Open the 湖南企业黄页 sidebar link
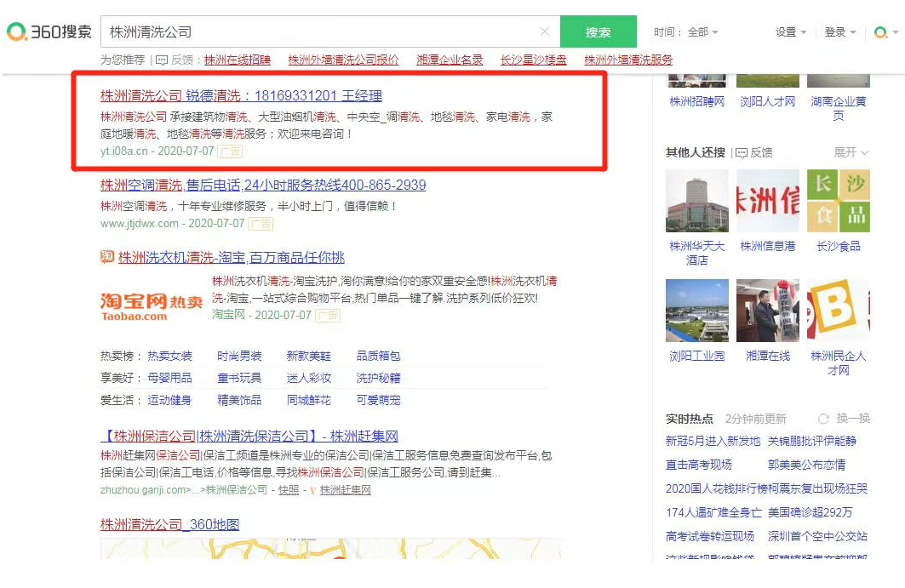The width and height of the screenshot is (905, 588). pyautogui.click(x=838, y=108)
